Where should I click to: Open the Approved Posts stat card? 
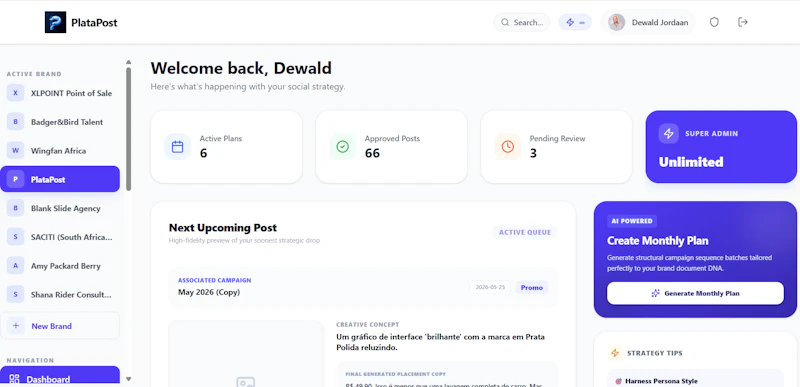tap(391, 147)
